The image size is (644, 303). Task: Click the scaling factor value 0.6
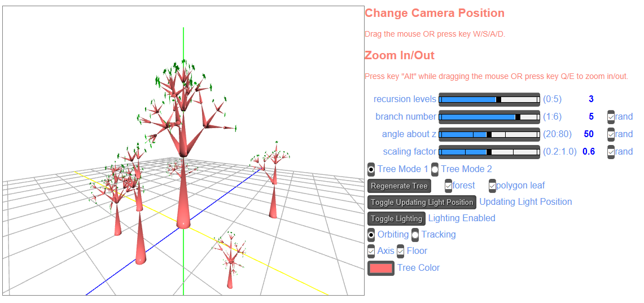click(x=589, y=151)
